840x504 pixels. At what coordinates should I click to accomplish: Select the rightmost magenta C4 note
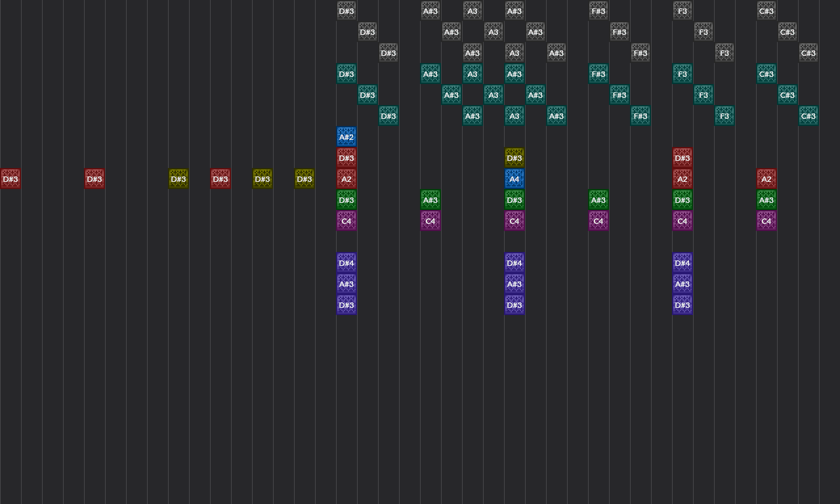coord(766,220)
